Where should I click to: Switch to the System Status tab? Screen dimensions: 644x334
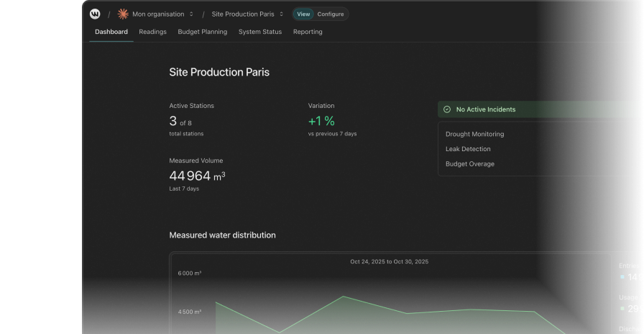pyautogui.click(x=260, y=32)
